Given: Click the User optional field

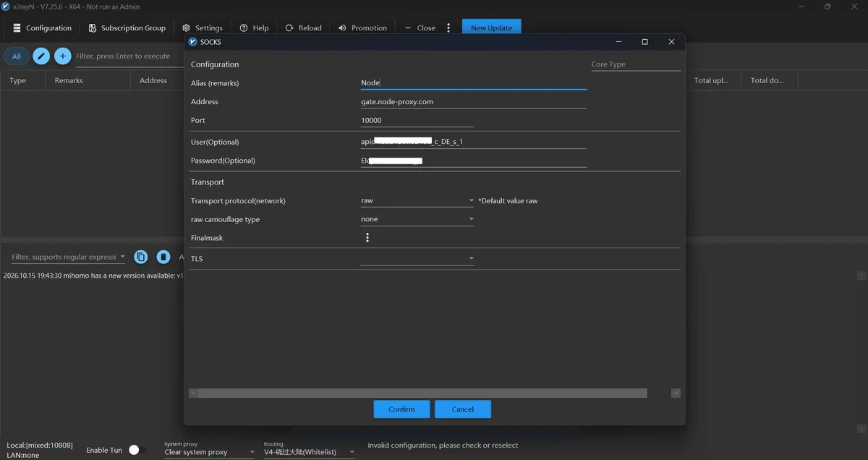Looking at the screenshot, I should point(473,142).
